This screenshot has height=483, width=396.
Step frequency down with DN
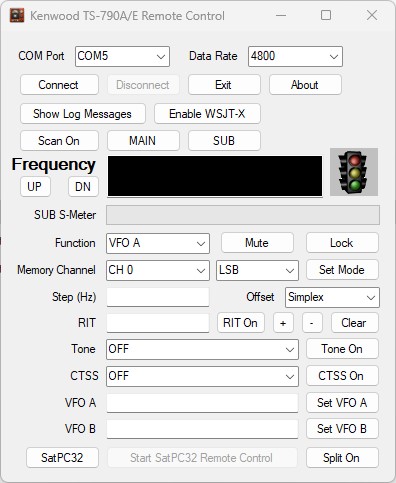(83, 187)
